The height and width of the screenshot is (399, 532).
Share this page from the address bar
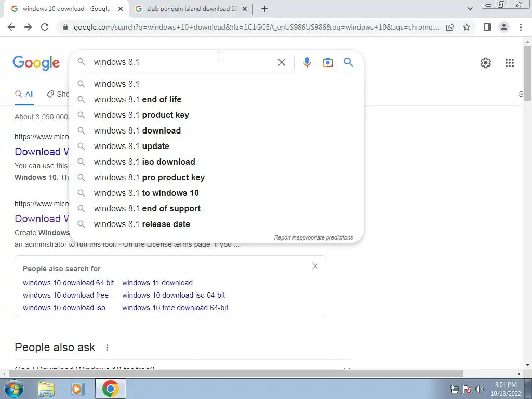[450, 27]
